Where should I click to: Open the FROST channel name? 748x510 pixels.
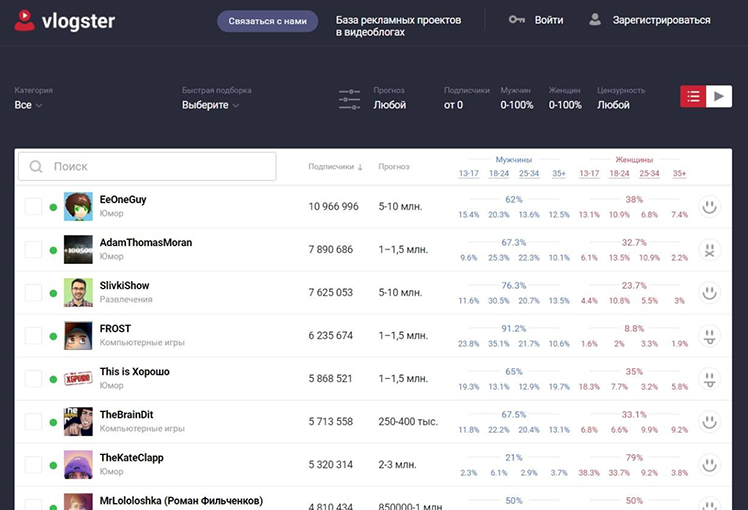(115, 329)
